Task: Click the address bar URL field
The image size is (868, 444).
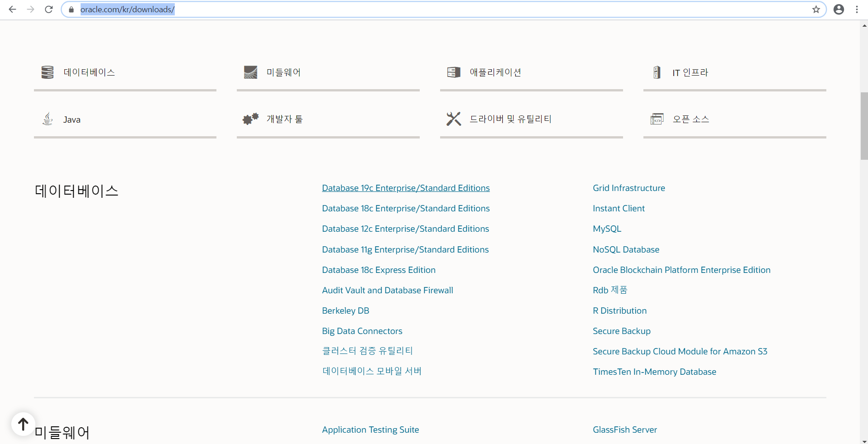Action: tap(444, 10)
